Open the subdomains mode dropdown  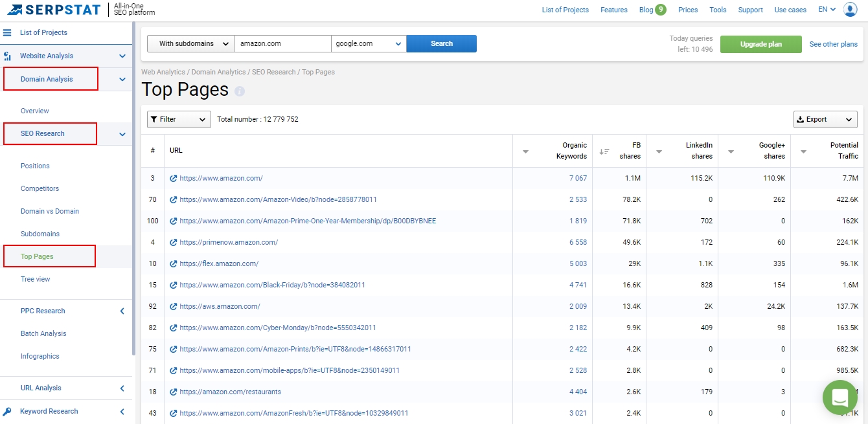[x=190, y=43]
